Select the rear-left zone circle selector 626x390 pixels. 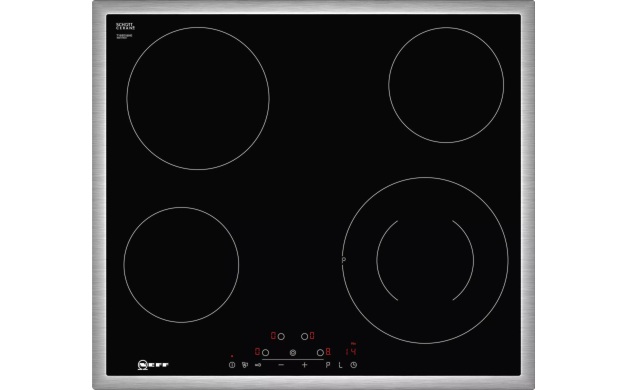[281, 337]
